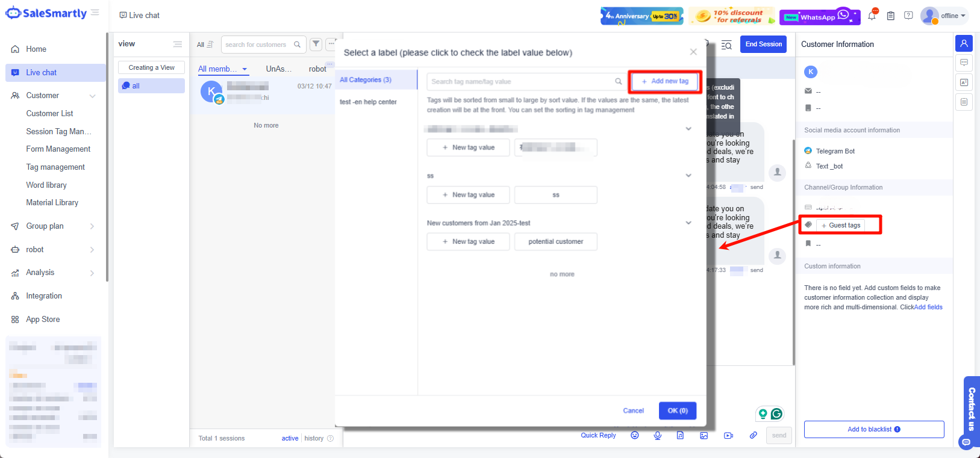Screen dimensions: 980x458
Task: Click the view panel list menu icon
Action: click(x=178, y=44)
